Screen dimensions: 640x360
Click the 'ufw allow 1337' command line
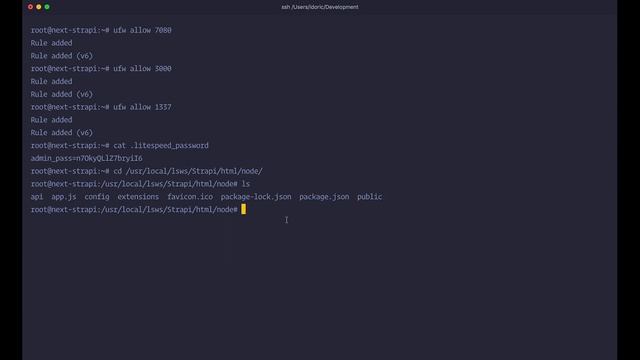tap(101, 107)
